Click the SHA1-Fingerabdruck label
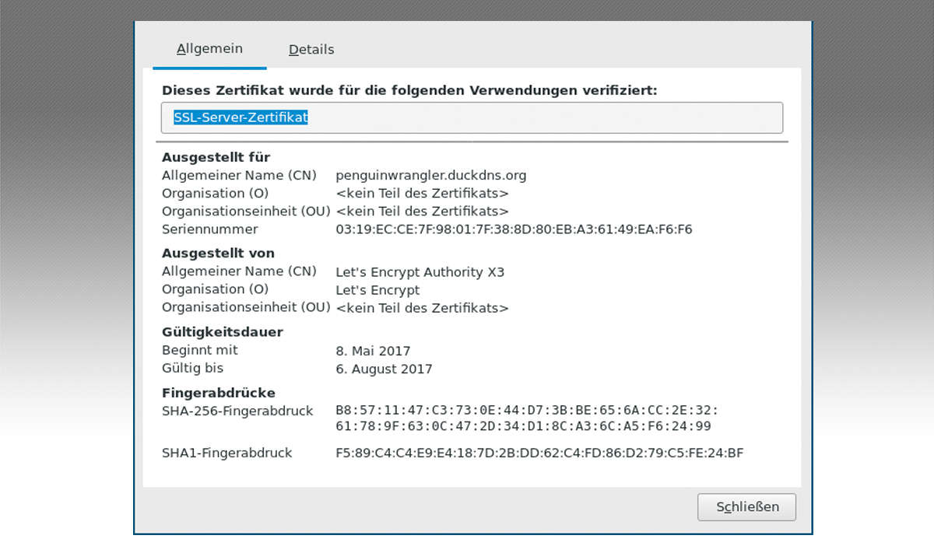934x560 pixels. pyautogui.click(x=227, y=453)
